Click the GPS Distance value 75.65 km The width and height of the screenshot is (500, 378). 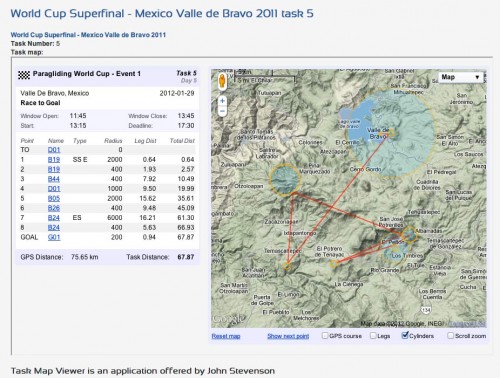85,257
